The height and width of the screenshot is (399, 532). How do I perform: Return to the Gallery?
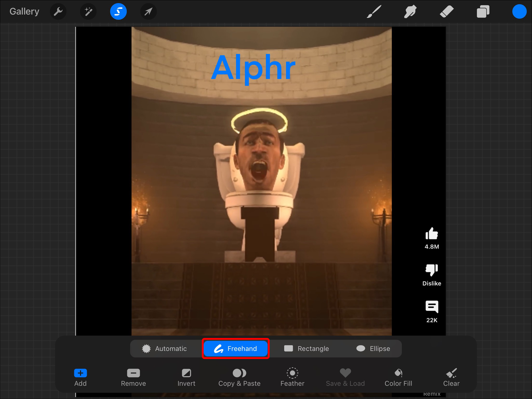(24, 11)
